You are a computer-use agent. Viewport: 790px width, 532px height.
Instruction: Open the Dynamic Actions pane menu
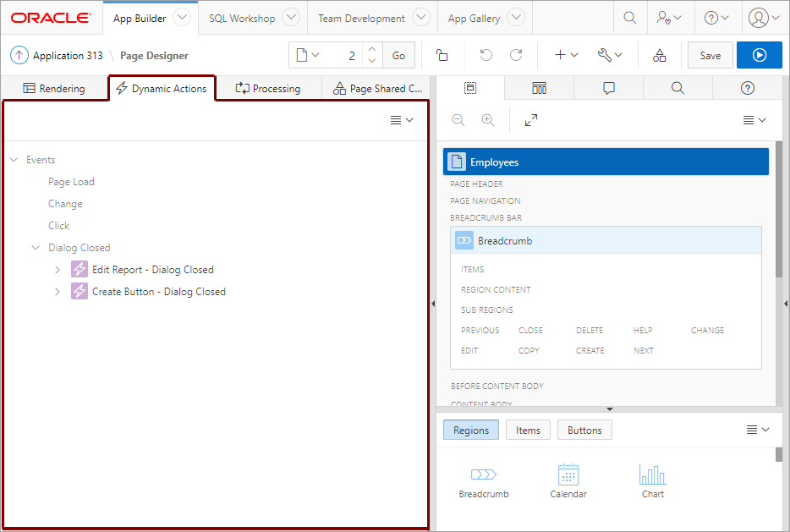(402, 120)
